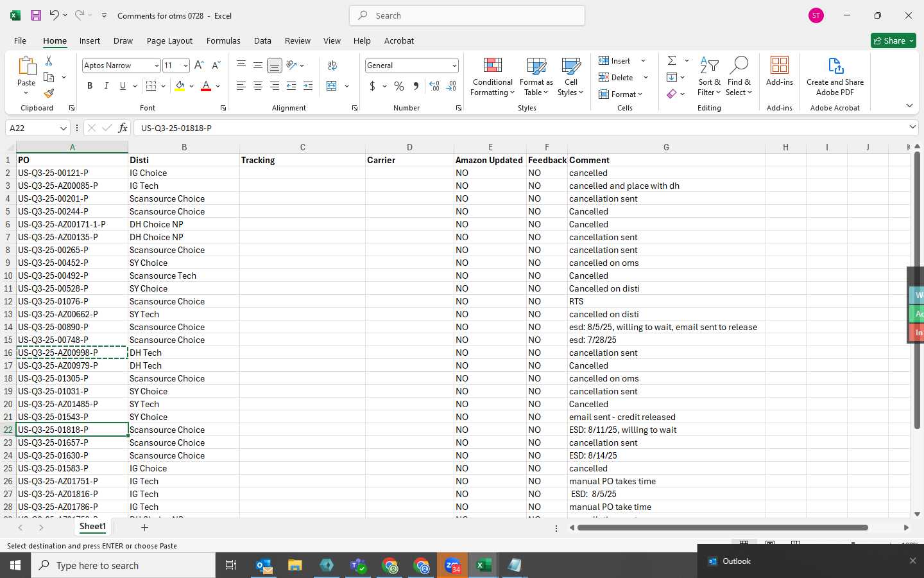Toggle Italic formatting
This screenshot has height=578, width=924.
point(106,86)
